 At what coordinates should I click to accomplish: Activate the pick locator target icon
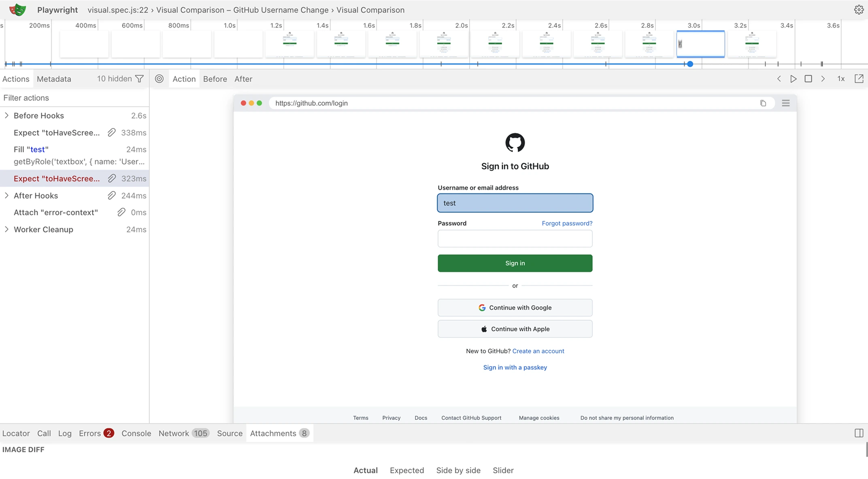(x=160, y=79)
